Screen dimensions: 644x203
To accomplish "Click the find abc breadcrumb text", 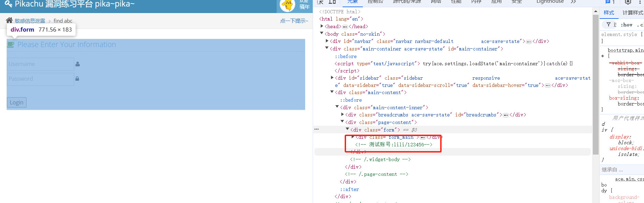I will [63, 21].
